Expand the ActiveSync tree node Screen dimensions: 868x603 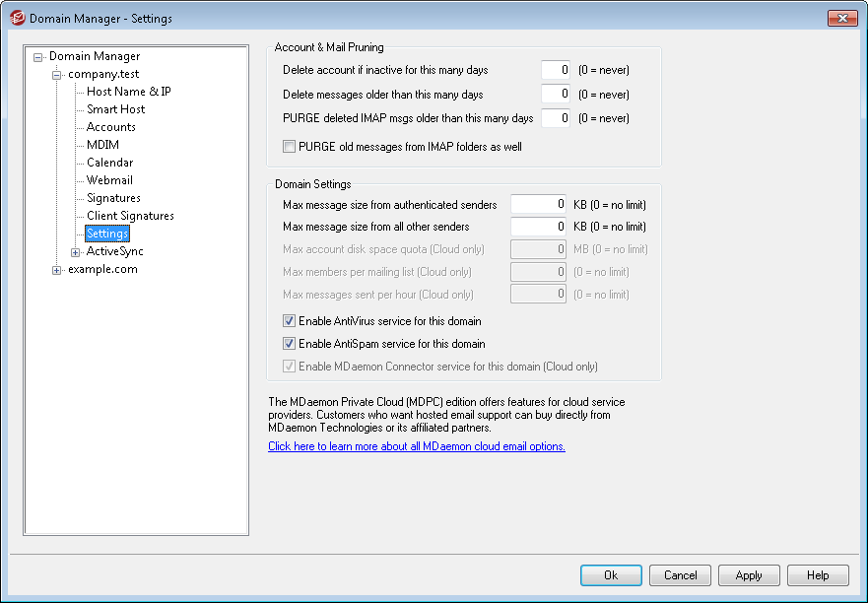76,251
